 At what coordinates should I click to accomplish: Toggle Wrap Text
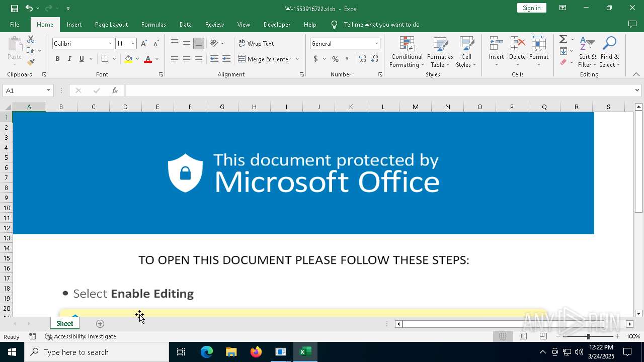257,43
